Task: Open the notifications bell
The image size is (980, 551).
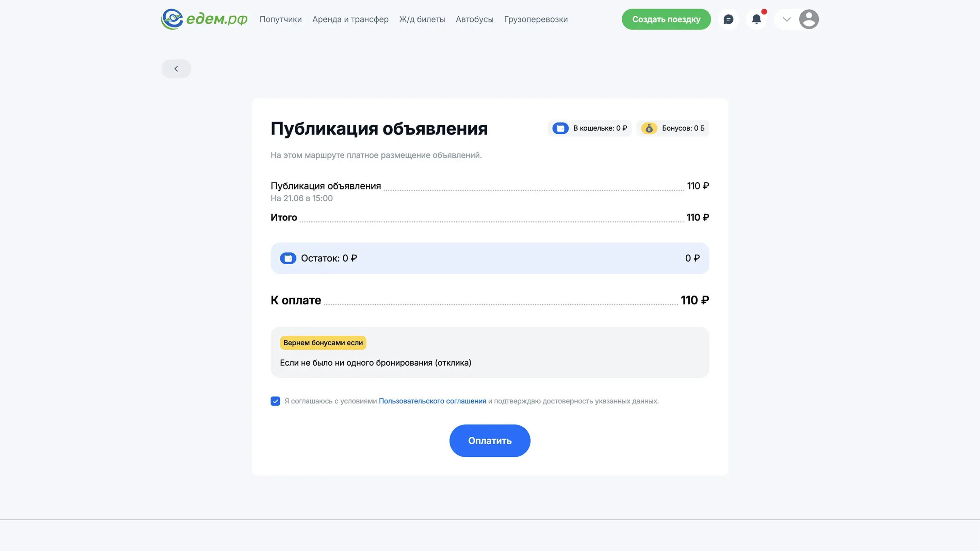Action: tap(756, 19)
